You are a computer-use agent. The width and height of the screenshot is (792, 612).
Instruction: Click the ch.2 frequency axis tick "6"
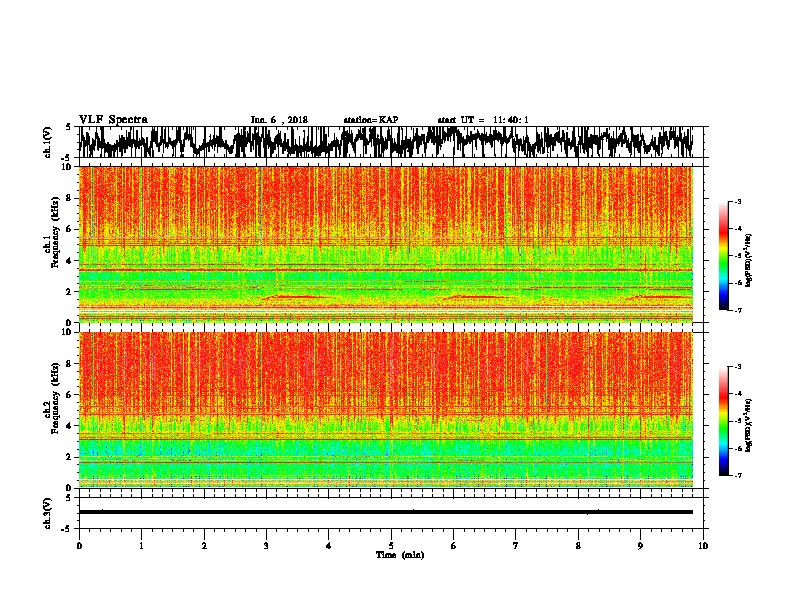click(70, 395)
